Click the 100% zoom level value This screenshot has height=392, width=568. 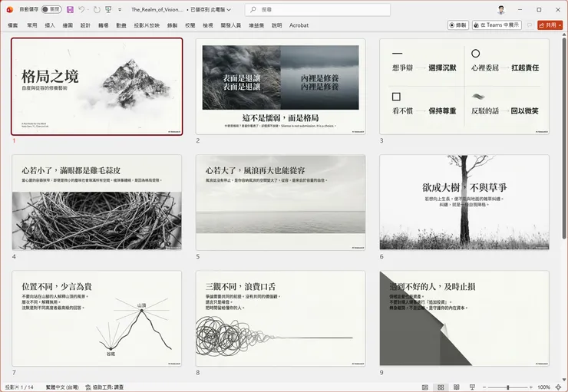pyautogui.click(x=543, y=387)
